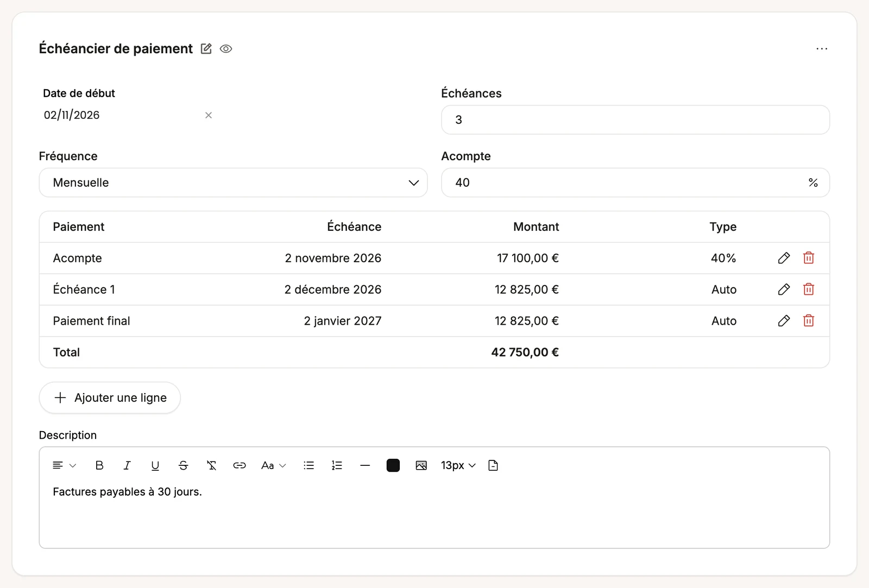Edit the Acompte payment row
Viewport: 869px width, 588px height.
coord(784,258)
